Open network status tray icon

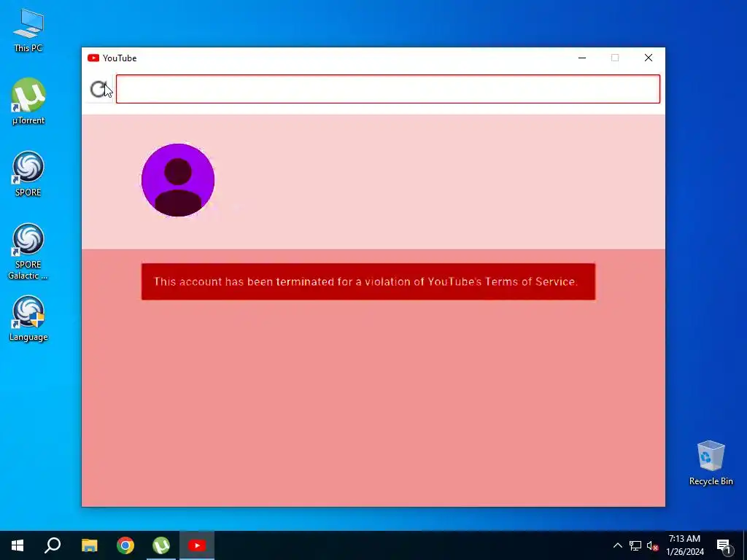635,545
